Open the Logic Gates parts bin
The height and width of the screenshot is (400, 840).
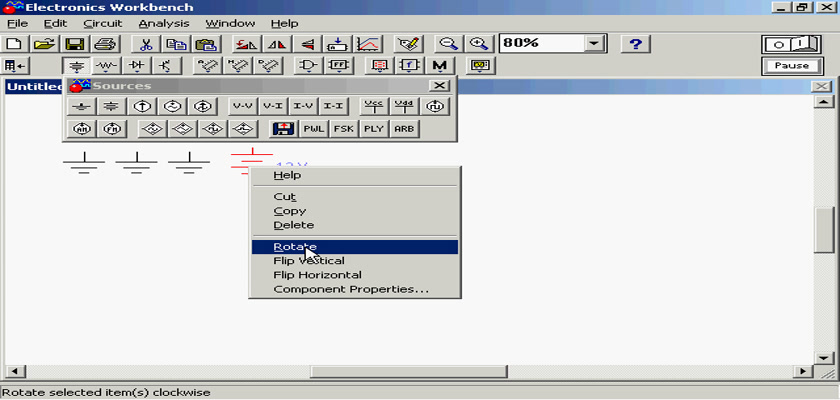pyautogui.click(x=309, y=66)
